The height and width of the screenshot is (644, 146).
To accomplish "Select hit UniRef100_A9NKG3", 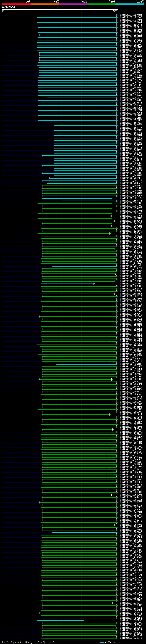I will click(x=131, y=50).
